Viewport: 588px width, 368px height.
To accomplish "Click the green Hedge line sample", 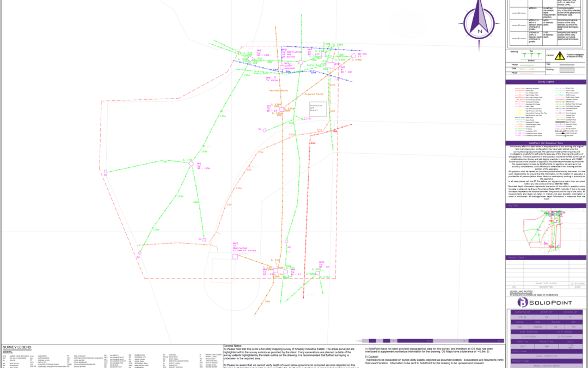I will 527,65.
